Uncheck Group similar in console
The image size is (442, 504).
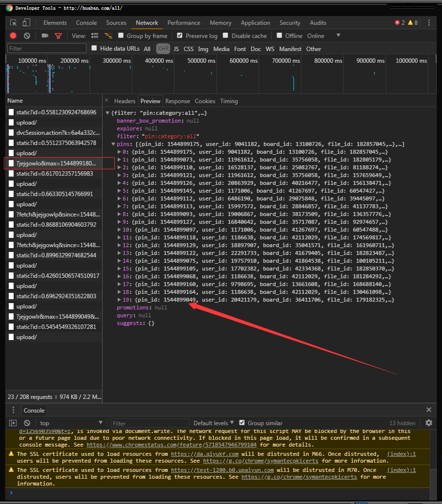tap(242, 423)
